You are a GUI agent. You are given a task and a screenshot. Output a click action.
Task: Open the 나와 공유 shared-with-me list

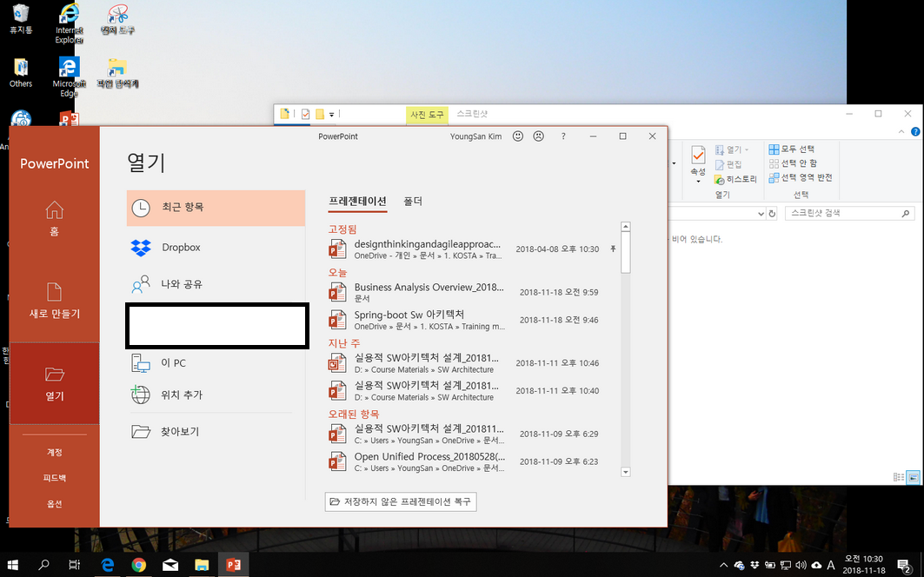click(x=216, y=284)
